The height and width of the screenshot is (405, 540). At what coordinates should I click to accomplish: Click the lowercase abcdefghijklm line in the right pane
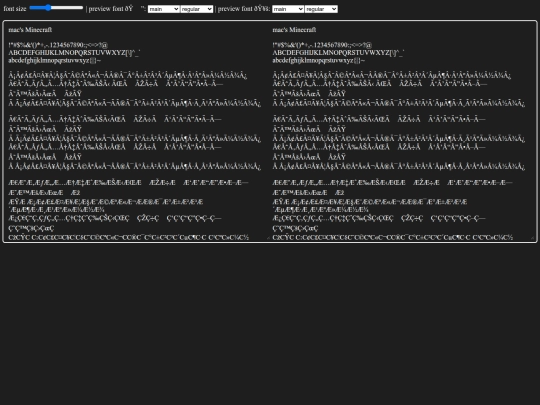pyautogui.click(x=319, y=60)
